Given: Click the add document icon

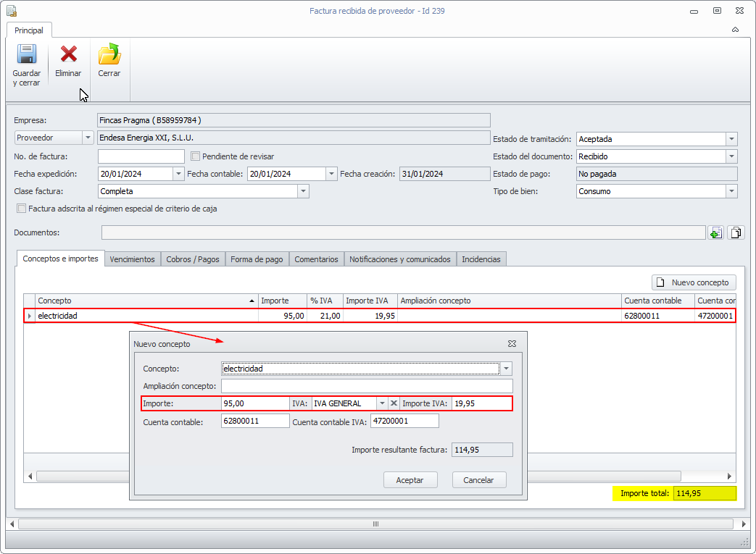Looking at the screenshot, I should (715, 232).
